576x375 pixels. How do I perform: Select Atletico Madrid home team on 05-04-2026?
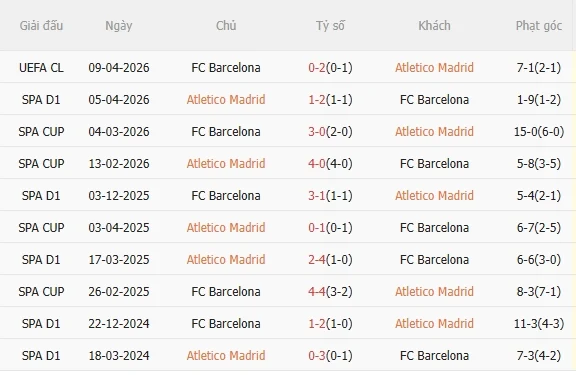[226, 100]
